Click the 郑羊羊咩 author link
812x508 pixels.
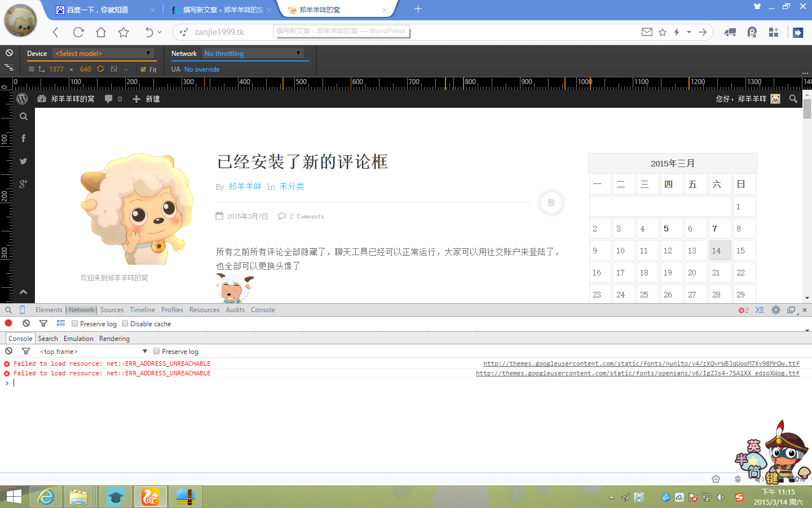tap(245, 186)
